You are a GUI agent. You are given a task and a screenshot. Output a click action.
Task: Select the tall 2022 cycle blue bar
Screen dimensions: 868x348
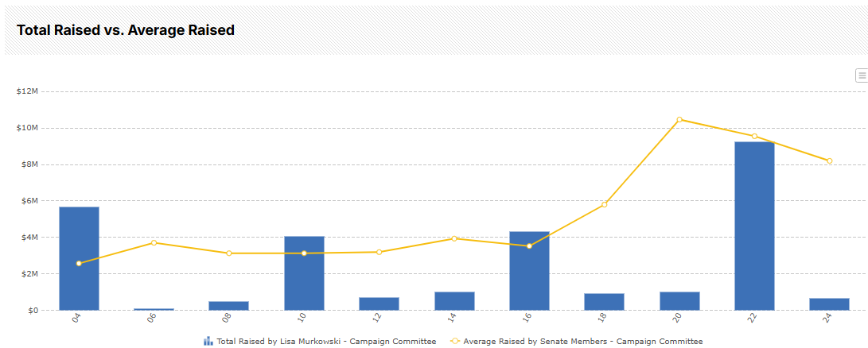[754, 226]
